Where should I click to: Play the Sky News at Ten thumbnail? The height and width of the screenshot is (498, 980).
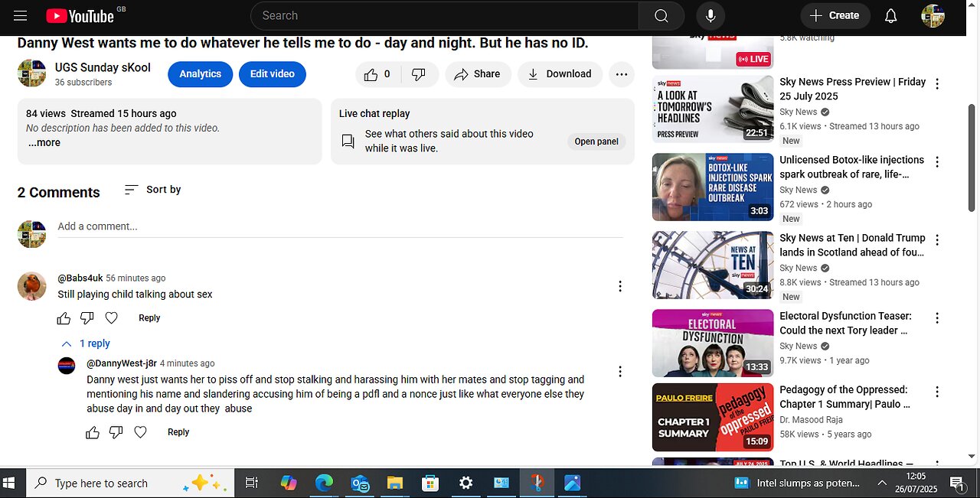point(713,265)
